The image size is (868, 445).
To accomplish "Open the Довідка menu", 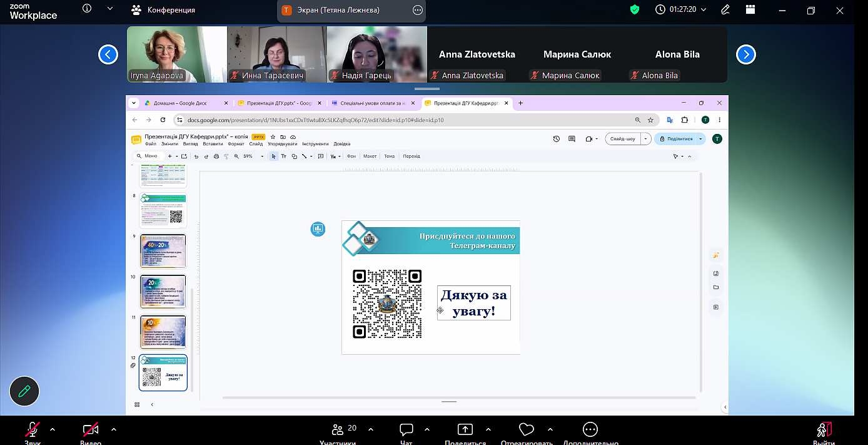I will [342, 144].
